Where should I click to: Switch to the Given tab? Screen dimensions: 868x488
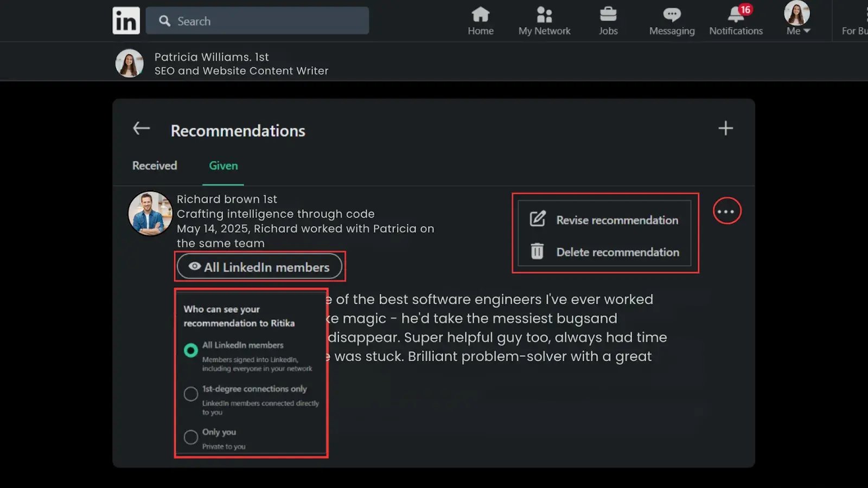pyautogui.click(x=223, y=166)
